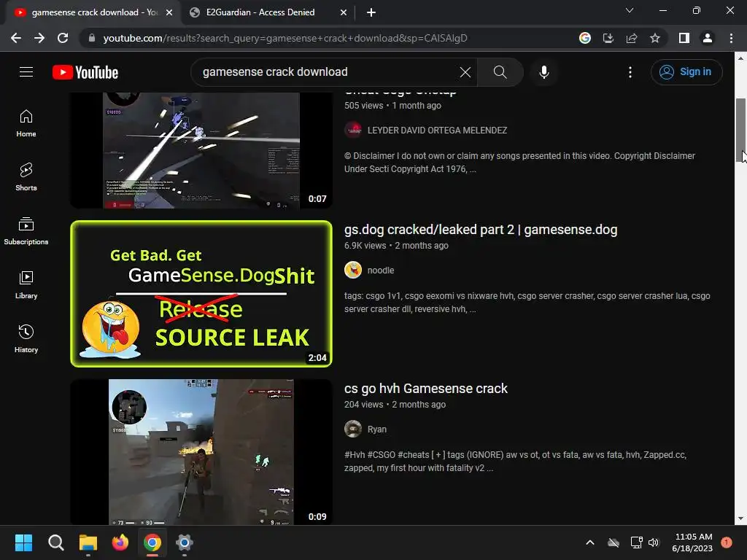
Task: Share this page via the share icon
Action: tap(631, 38)
